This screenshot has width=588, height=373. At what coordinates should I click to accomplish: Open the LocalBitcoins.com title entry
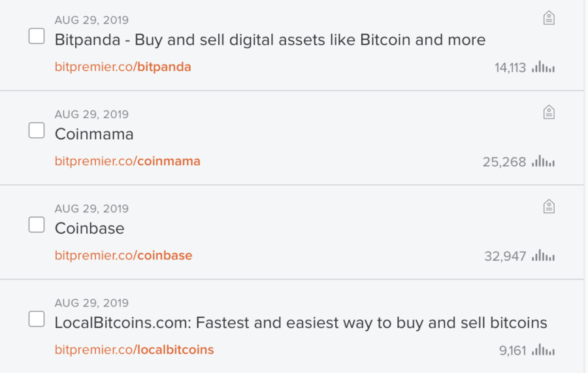point(301,323)
